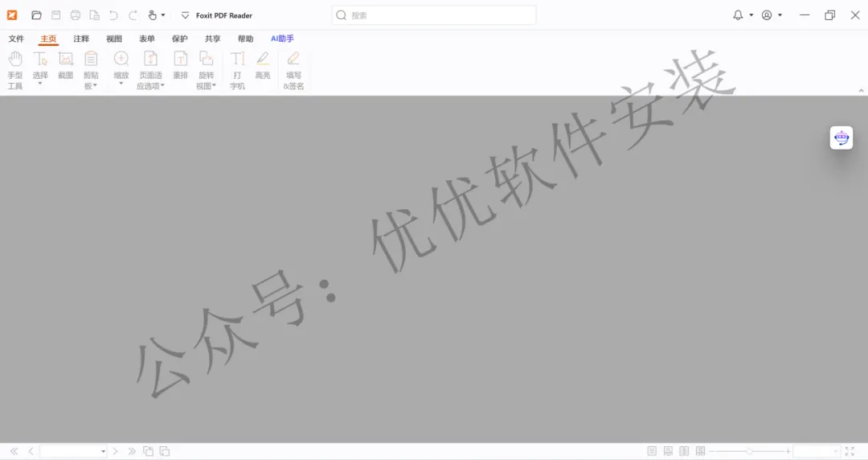Click the Print icon in title bar
Viewport: 868px width, 460px height.
76,15
